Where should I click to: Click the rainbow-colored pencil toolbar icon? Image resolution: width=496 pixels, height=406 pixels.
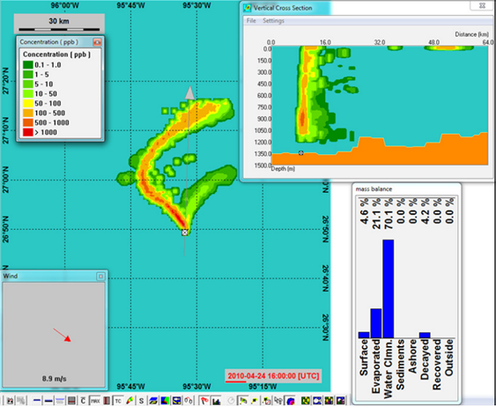(130, 400)
